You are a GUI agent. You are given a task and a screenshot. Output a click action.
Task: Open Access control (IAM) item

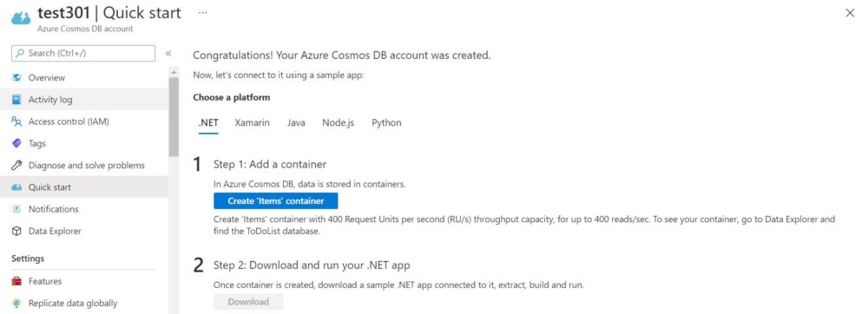pos(84,121)
